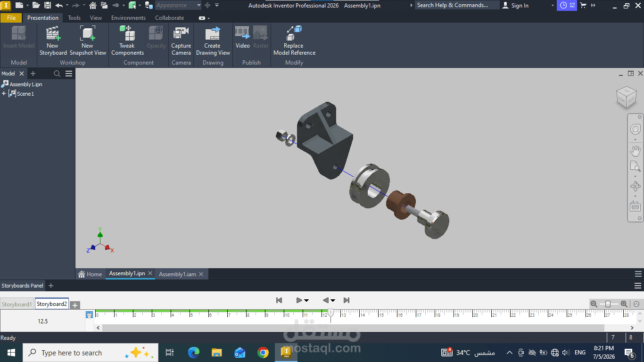The image size is (644, 362).
Task: Click Create Drawing View
Action: [213, 41]
